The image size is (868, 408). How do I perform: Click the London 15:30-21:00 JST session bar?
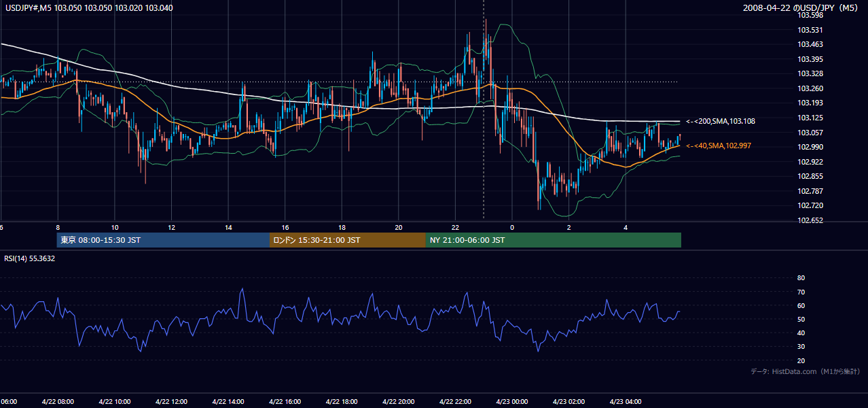pyautogui.click(x=348, y=240)
